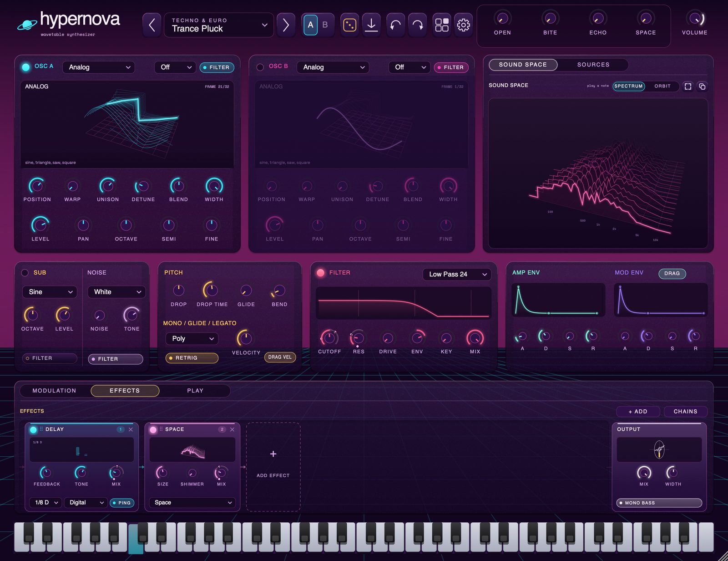Click the output stereo scope display
This screenshot has height=561, width=728.
[659, 449]
